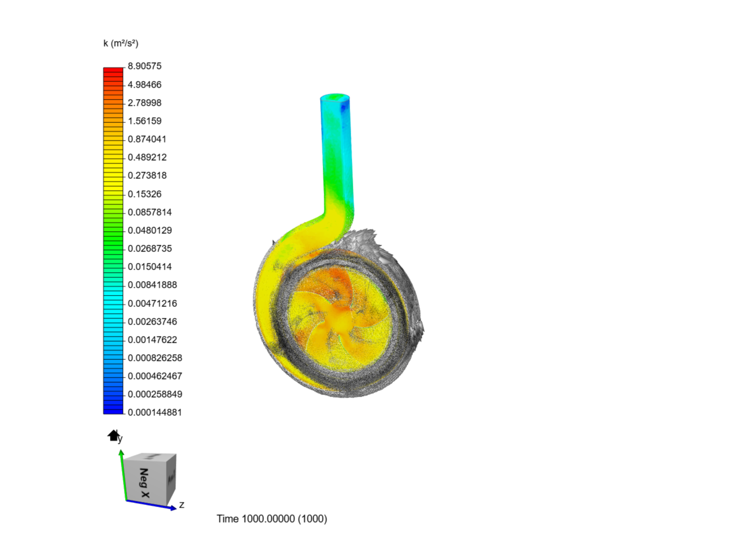Click the legend title k (m²/s²)
This screenshot has width=747, height=560.
pos(120,45)
